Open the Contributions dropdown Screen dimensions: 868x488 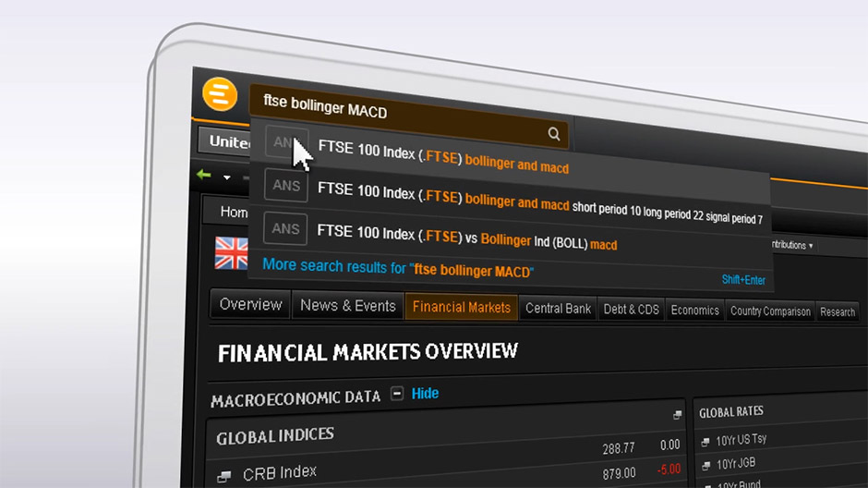tap(792, 245)
